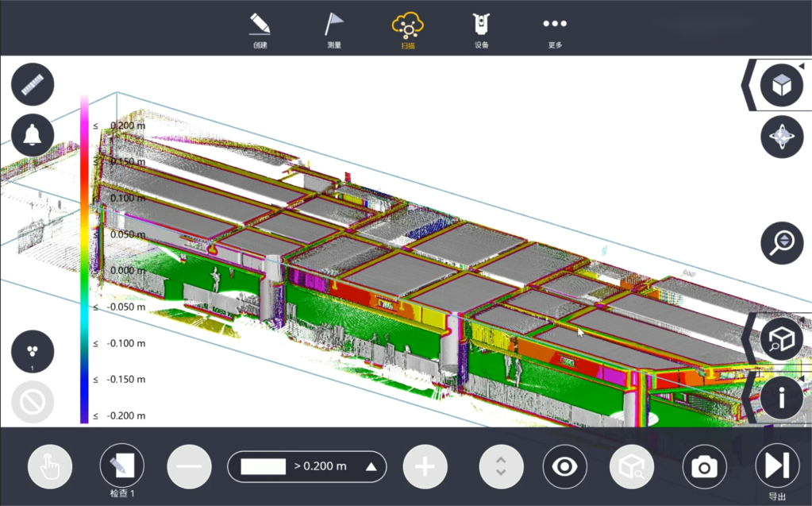812x506 pixels.
Task: Click the 导出 (Export) button
Action: point(777,471)
